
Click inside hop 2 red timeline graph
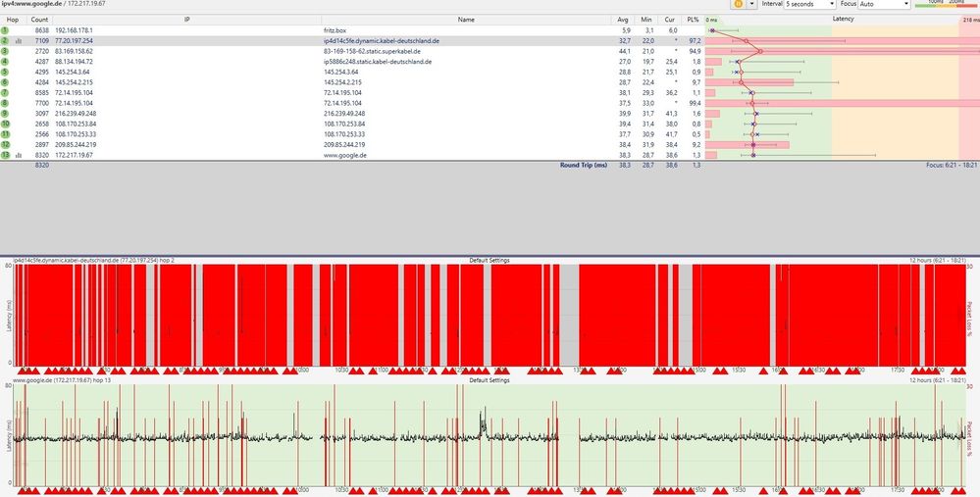(490, 315)
